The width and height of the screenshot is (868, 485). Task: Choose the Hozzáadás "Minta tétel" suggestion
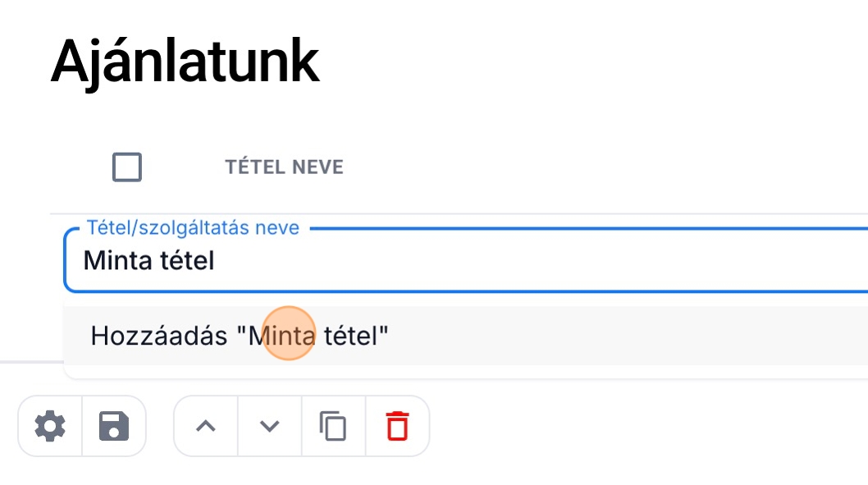point(240,335)
